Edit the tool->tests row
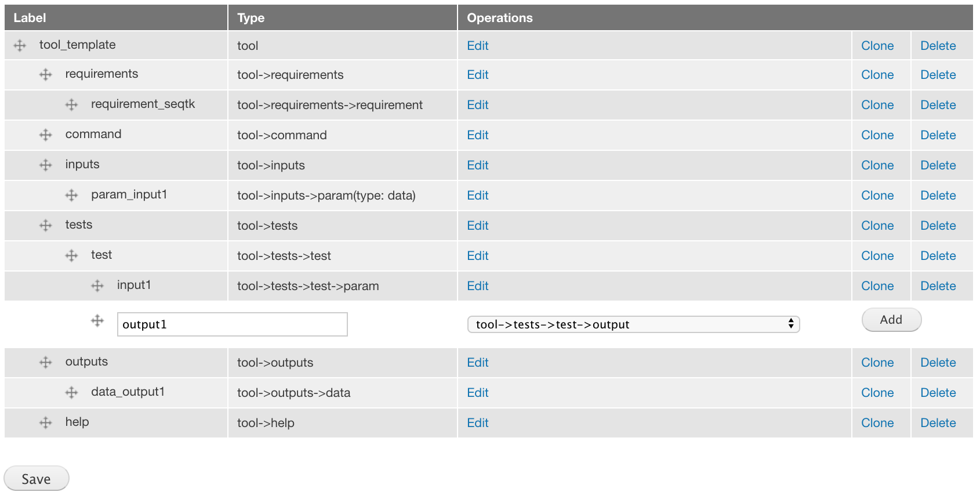Screen dimensions: 980x499 478,226
